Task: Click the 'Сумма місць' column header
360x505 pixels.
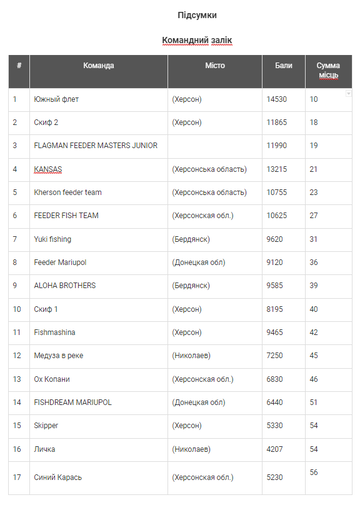Action: click(328, 71)
